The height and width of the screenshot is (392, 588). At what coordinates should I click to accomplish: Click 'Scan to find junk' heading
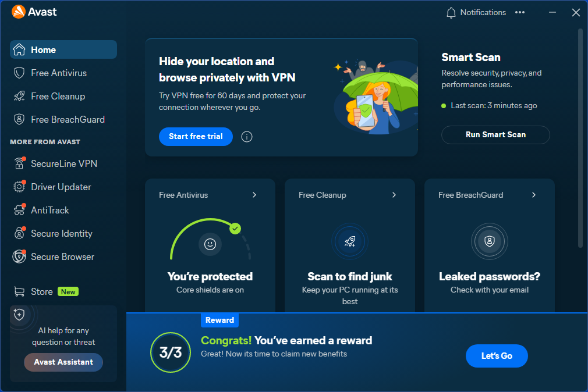pyautogui.click(x=350, y=277)
